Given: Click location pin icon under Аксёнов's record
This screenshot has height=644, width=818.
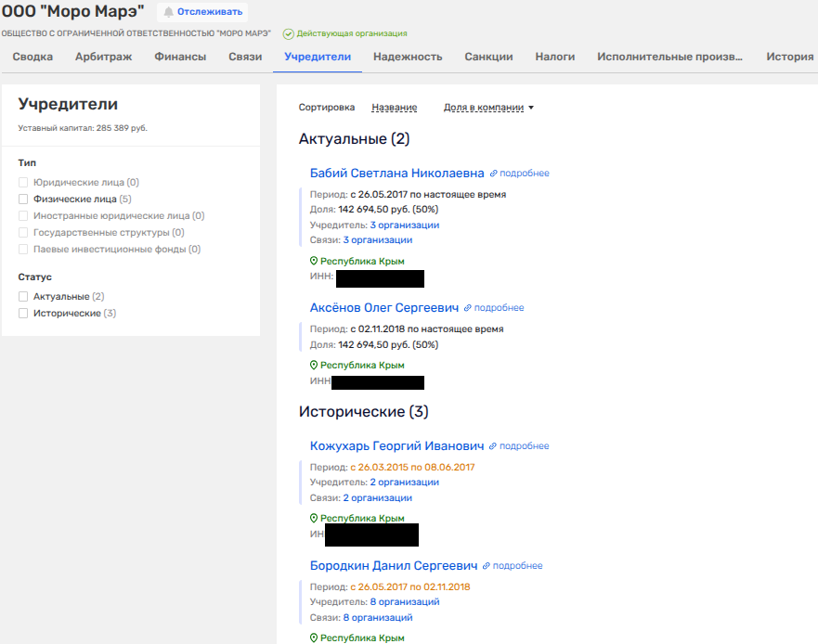Looking at the screenshot, I should (314, 366).
